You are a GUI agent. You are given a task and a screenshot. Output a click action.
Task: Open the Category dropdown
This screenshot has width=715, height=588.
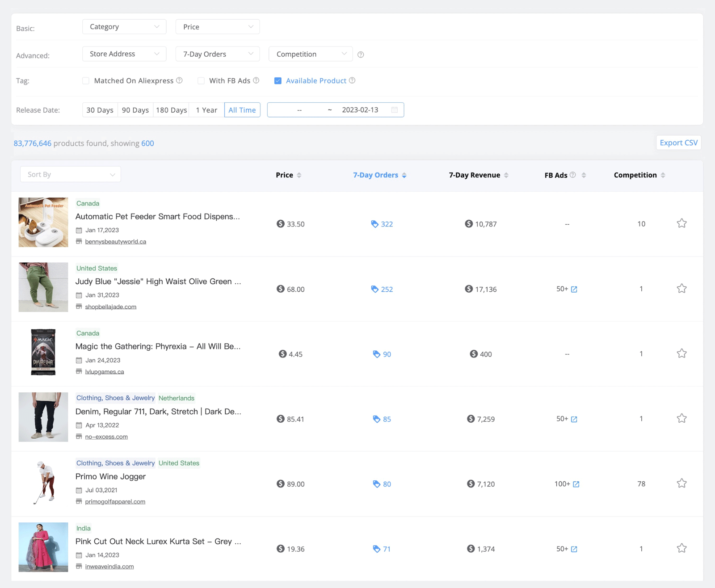(x=124, y=27)
